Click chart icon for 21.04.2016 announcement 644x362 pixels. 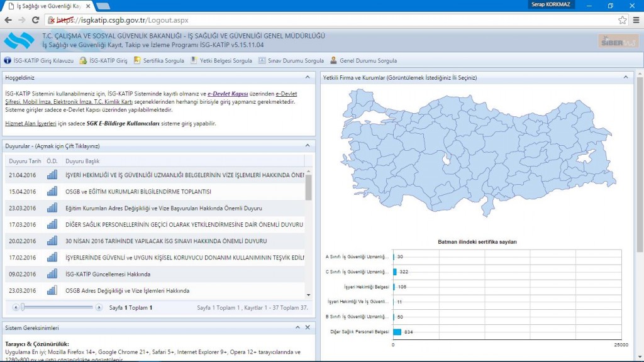click(x=52, y=175)
